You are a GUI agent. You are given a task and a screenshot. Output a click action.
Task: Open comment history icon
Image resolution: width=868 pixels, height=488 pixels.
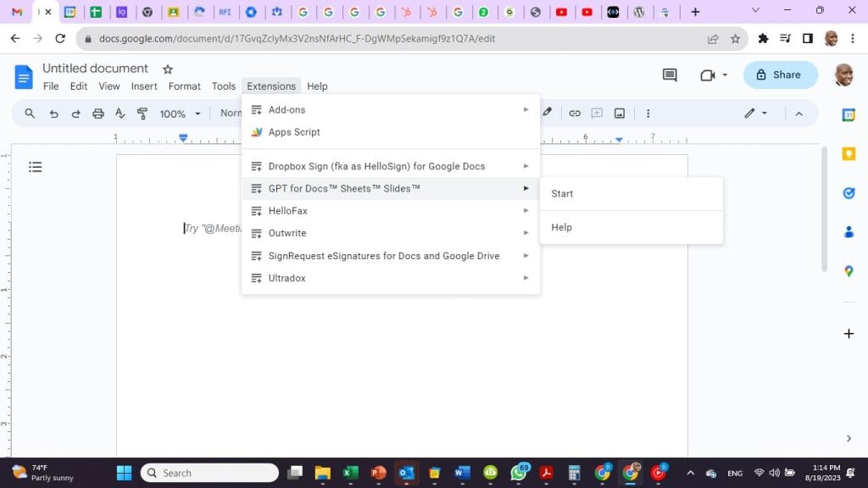click(670, 75)
